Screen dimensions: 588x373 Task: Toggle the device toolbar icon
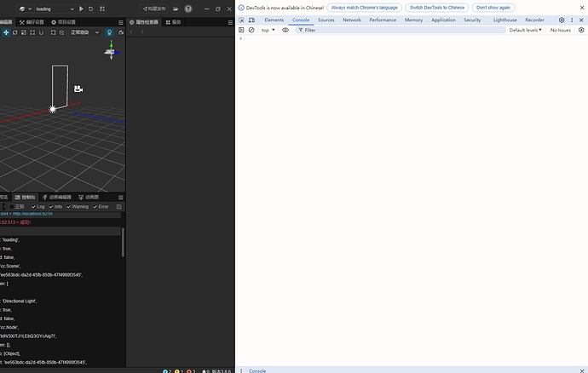[251, 20]
